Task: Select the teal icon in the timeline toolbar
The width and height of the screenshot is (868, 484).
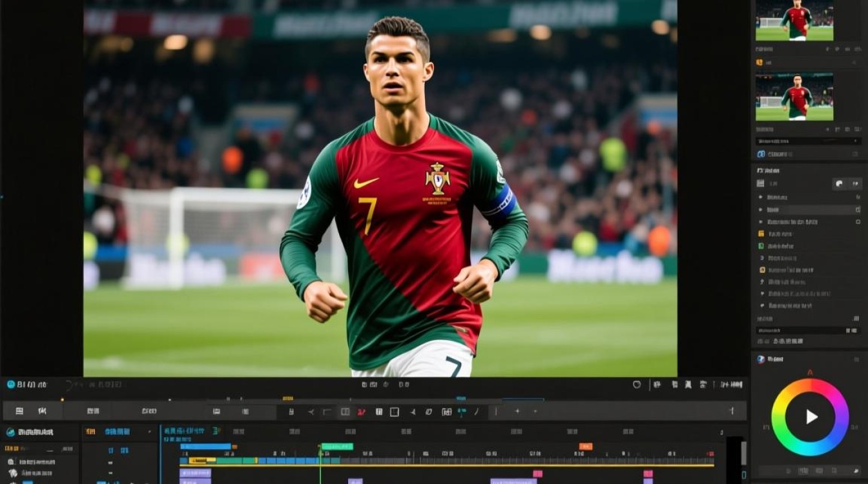Action: pos(462,412)
